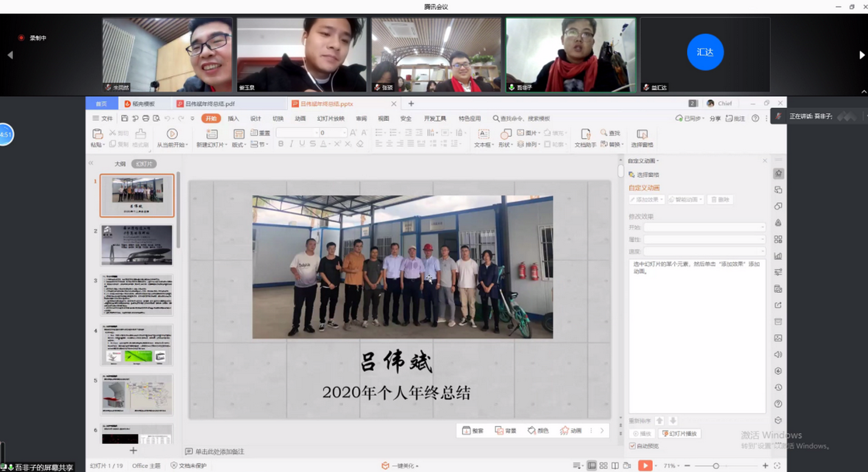
Task: Switch to Slide Sorter view in status bar
Action: coord(604,466)
